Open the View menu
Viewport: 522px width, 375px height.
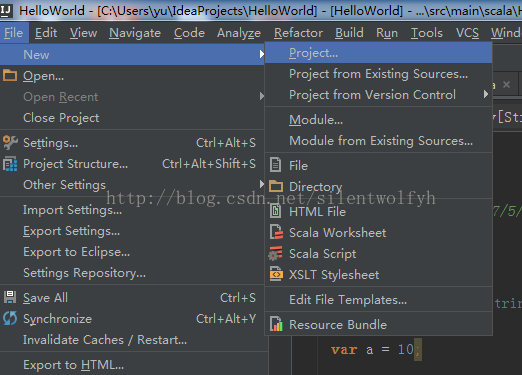[x=83, y=33]
